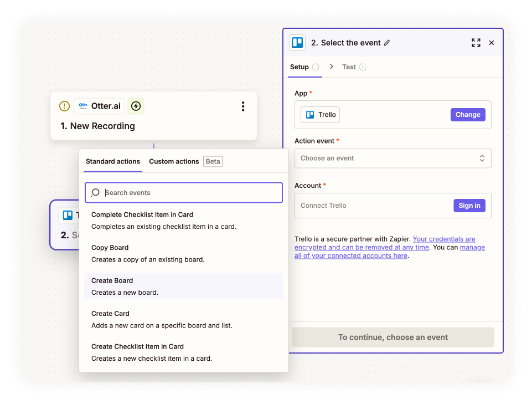The height and width of the screenshot is (404, 532).
Task: Click the lightning bolt trigger icon
Action: coord(136,106)
